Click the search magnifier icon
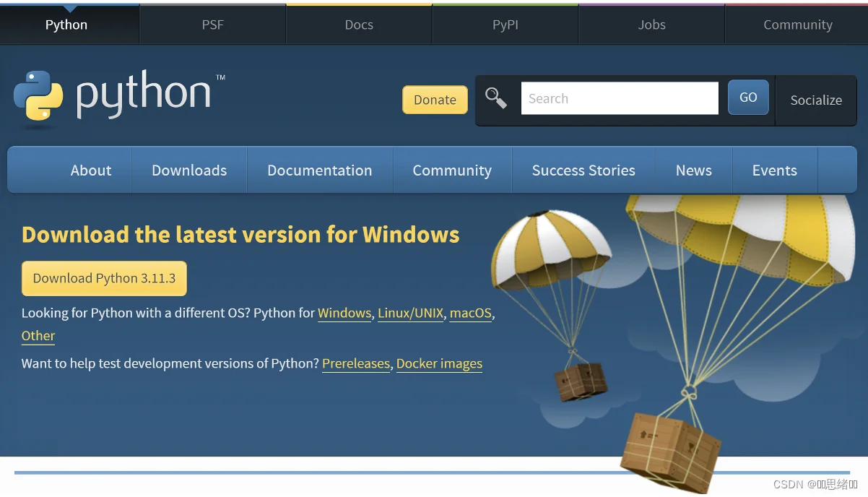868x497 pixels. pyautogui.click(x=497, y=98)
